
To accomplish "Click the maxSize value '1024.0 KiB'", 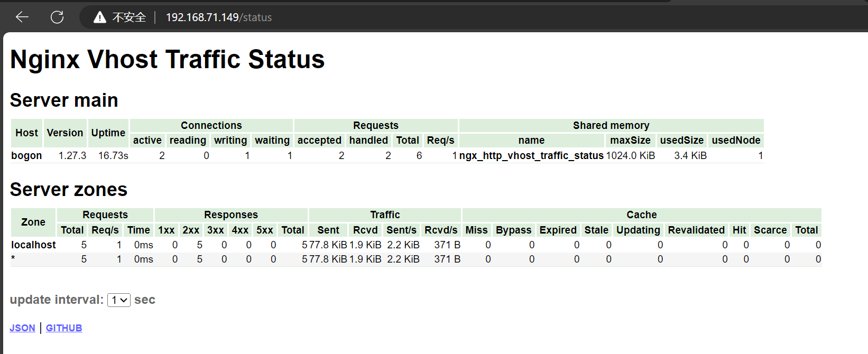I will (x=631, y=155).
